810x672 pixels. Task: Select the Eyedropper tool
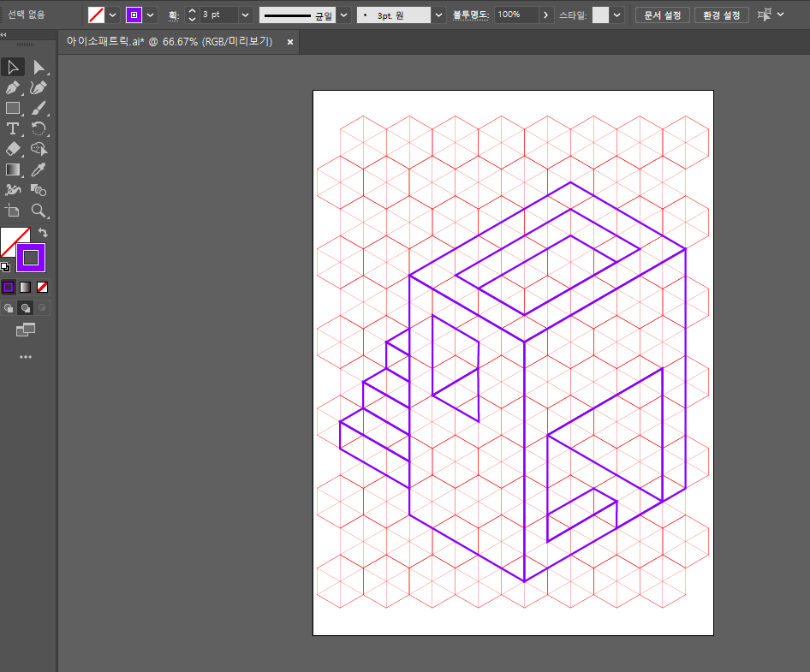tap(39, 170)
